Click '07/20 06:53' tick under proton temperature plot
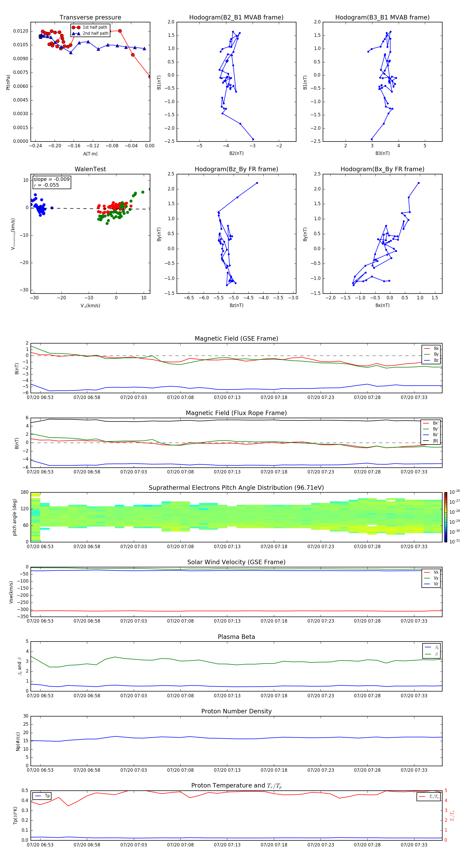473x868 pixels. 40,845
